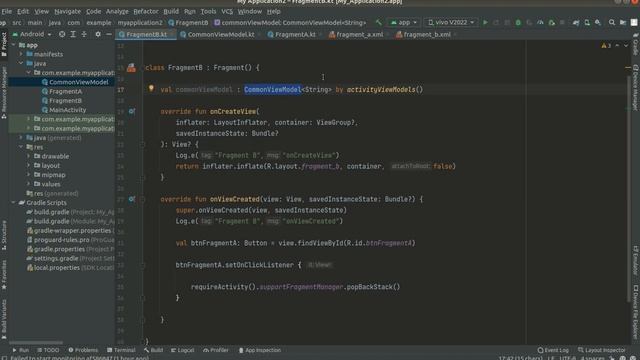Open the Event Log tool window
This screenshot has width=640, height=360.
(x=553, y=350)
